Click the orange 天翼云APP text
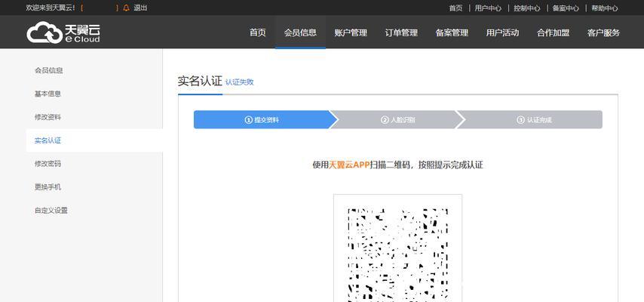Viewport: 644px width, 302px height. pos(349,165)
